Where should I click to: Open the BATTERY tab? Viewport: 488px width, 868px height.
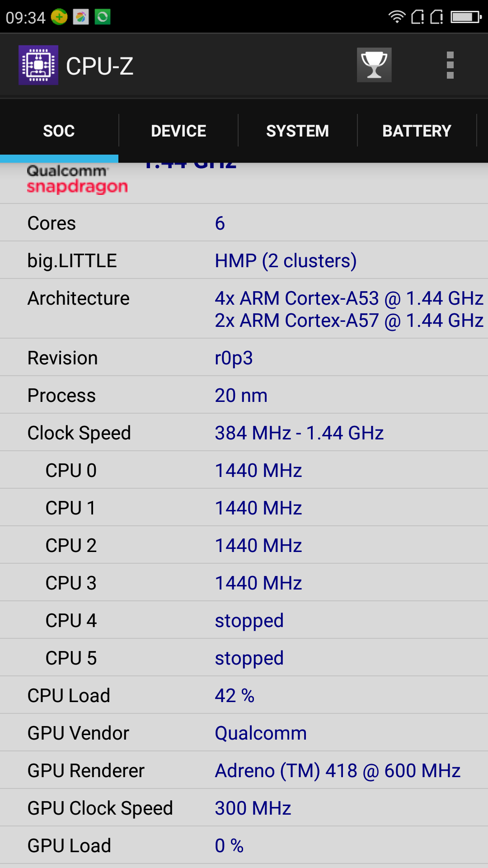(x=417, y=131)
